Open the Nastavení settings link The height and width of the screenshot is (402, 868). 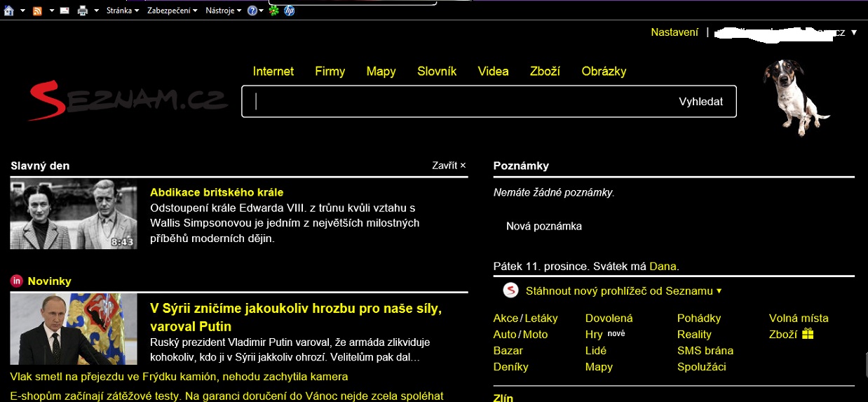click(x=674, y=32)
